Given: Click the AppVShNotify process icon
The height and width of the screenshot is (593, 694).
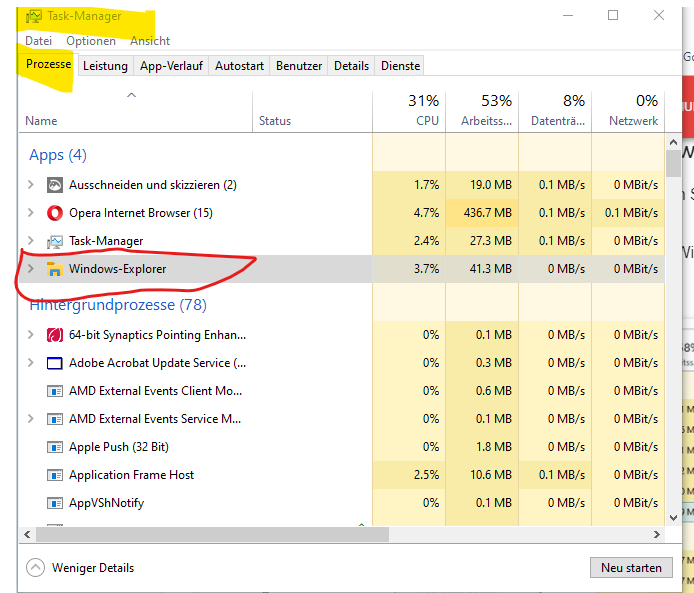Looking at the screenshot, I should click(54, 503).
